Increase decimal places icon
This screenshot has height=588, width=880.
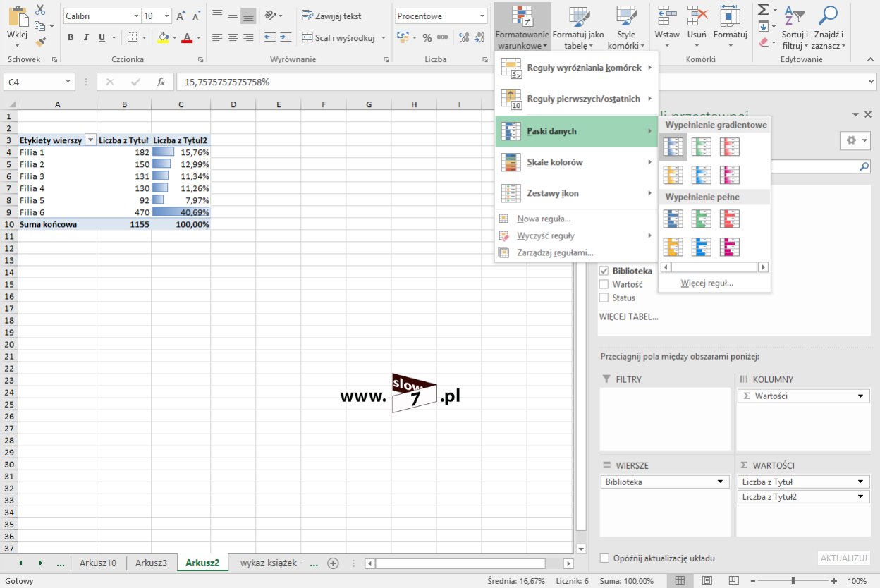(465, 37)
